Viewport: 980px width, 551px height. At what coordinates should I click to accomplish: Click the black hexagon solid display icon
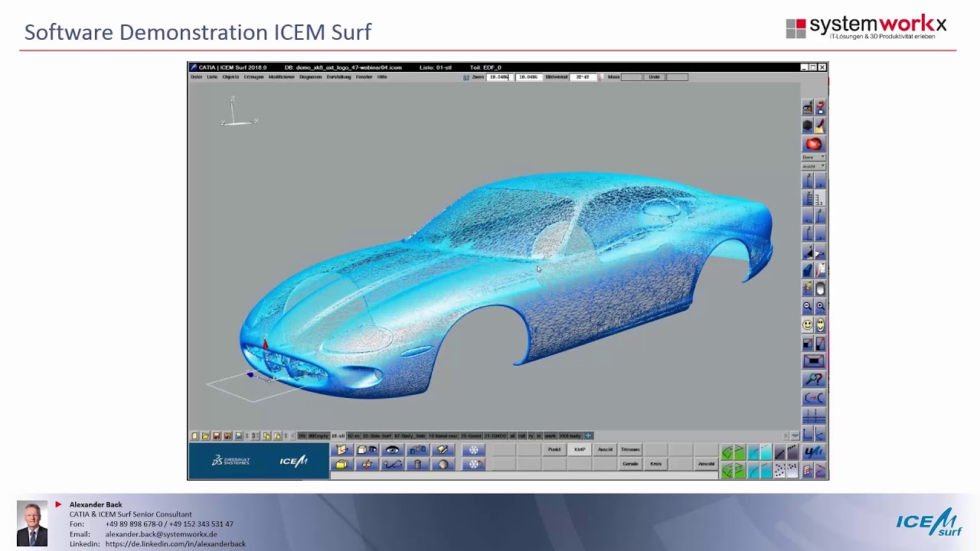coord(807,125)
